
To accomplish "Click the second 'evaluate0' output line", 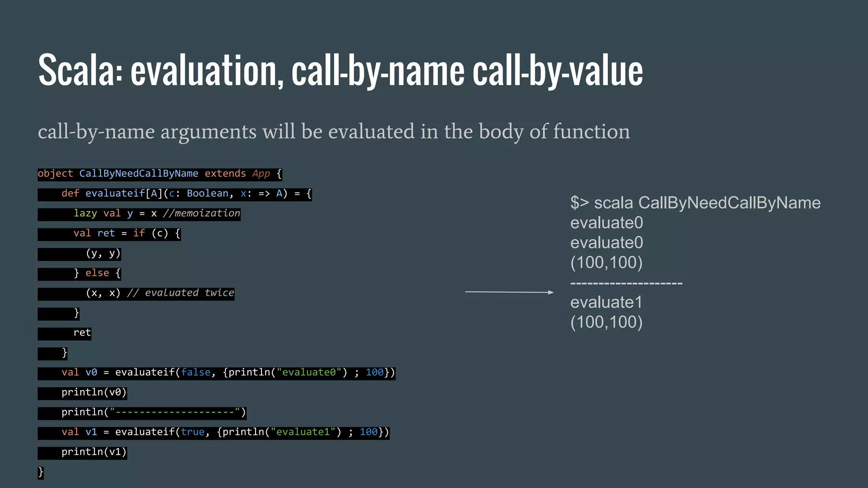I will coord(606,243).
